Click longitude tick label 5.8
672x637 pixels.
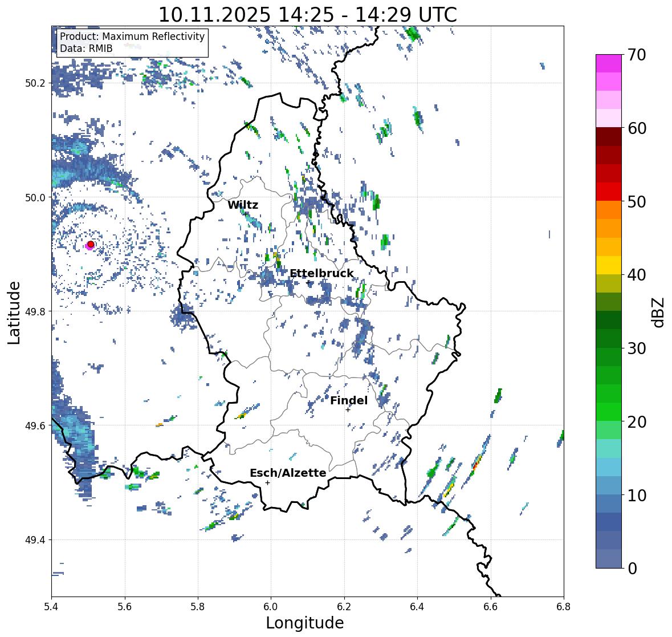tap(198, 606)
